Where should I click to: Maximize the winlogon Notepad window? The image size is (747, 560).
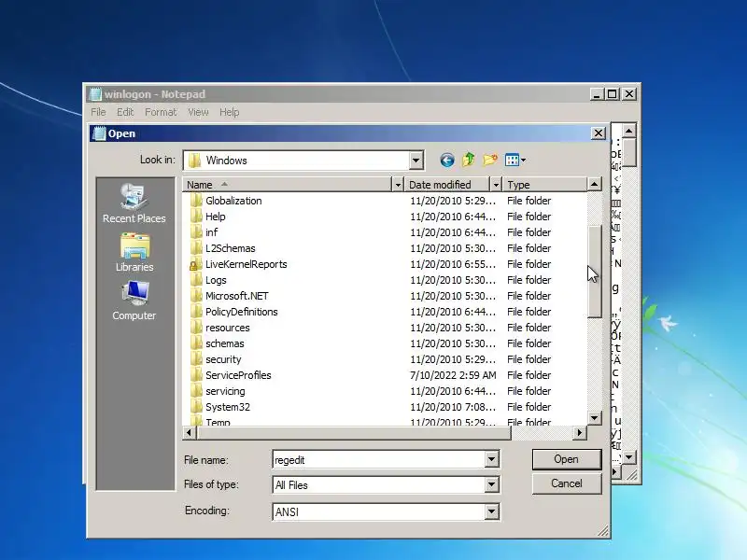(613, 94)
